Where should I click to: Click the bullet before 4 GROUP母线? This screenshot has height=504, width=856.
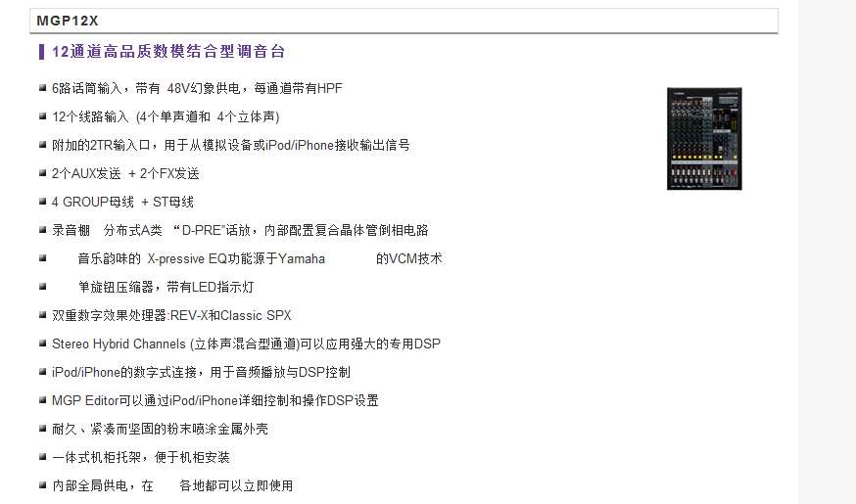43,202
